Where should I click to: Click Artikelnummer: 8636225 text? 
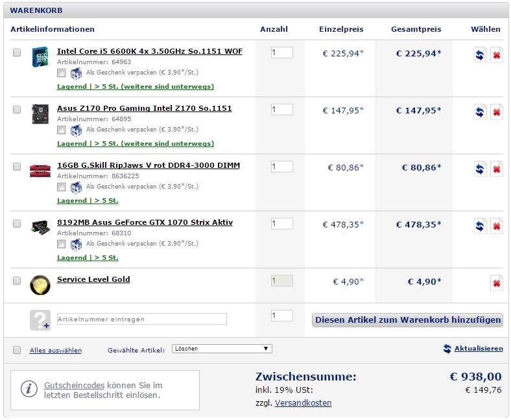point(98,176)
